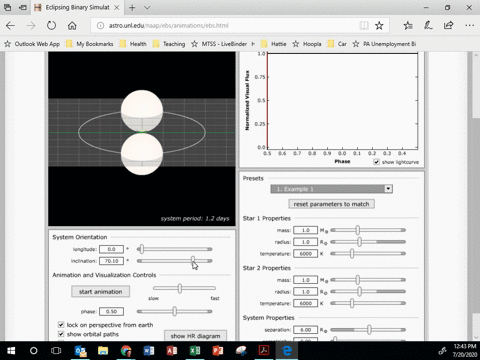The image size is (480, 360).
Task: Launch Access from taskbar
Action: pos(172,351)
